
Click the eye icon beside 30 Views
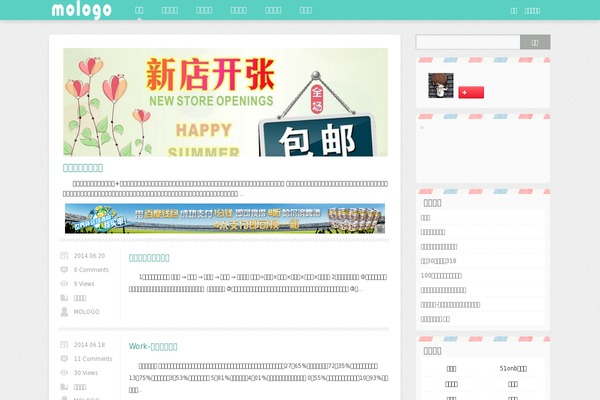tap(65, 373)
